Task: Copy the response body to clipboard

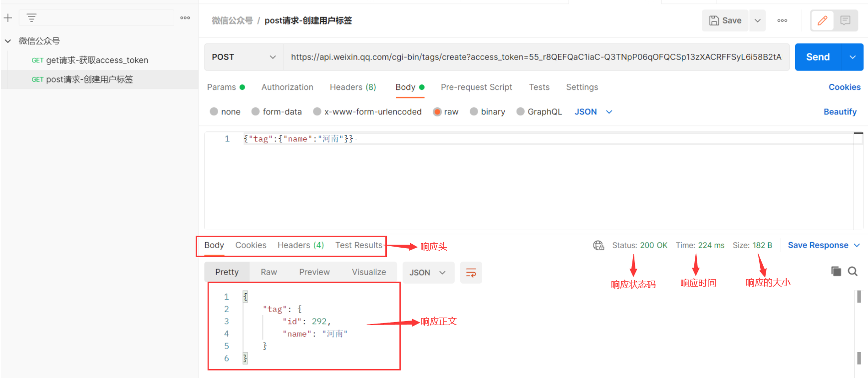Action: (x=836, y=271)
